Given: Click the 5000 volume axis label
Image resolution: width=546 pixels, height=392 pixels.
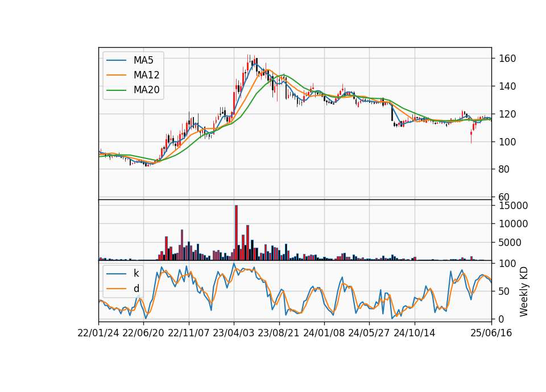Looking at the screenshot, I should (510, 243).
